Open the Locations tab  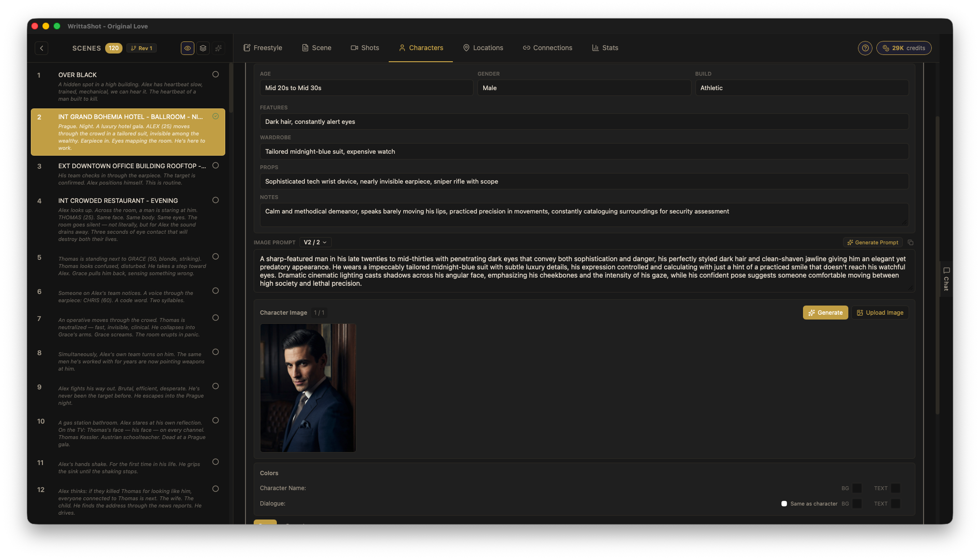pyautogui.click(x=483, y=48)
